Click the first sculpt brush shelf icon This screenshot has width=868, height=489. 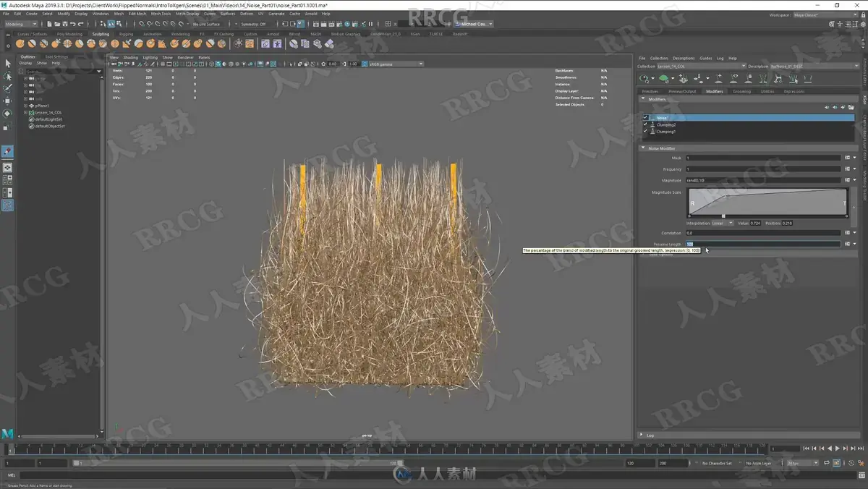(20, 43)
